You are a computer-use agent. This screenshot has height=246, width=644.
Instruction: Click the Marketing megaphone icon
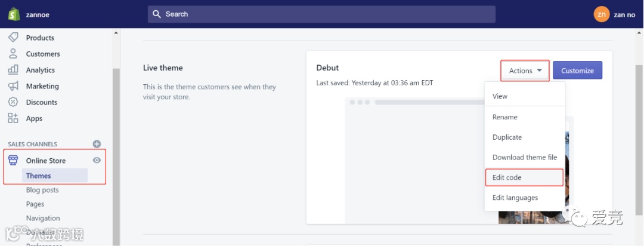pyautogui.click(x=13, y=86)
